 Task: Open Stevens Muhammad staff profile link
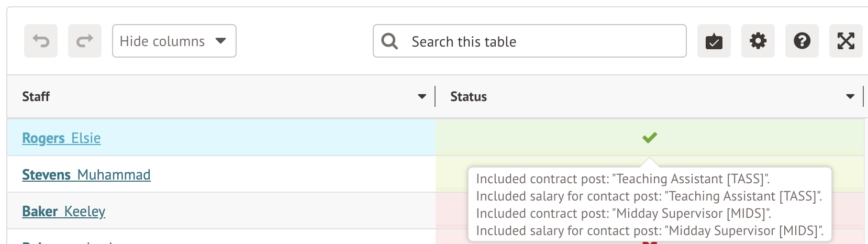pyautogui.click(x=86, y=175)
